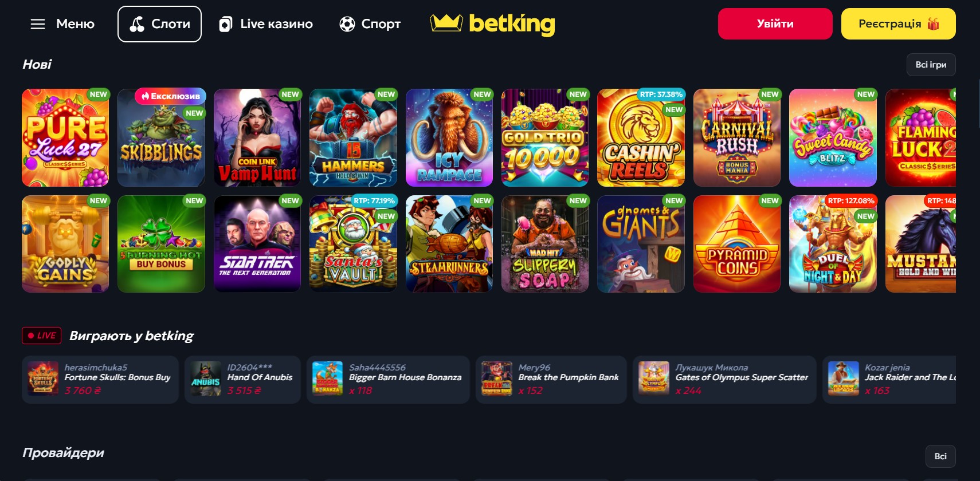
Task: Click the red LIVE badge
Action: coord(41,336)
